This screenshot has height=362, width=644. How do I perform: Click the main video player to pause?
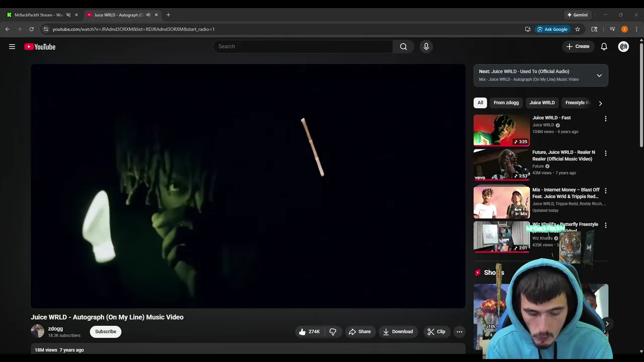(x=248, y=186)
